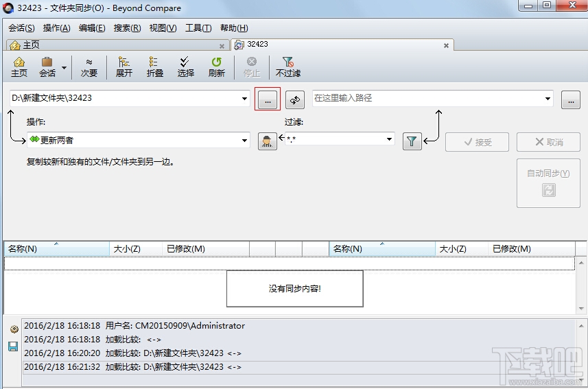Open the 会话(S) menu

(x=21, y=28)
